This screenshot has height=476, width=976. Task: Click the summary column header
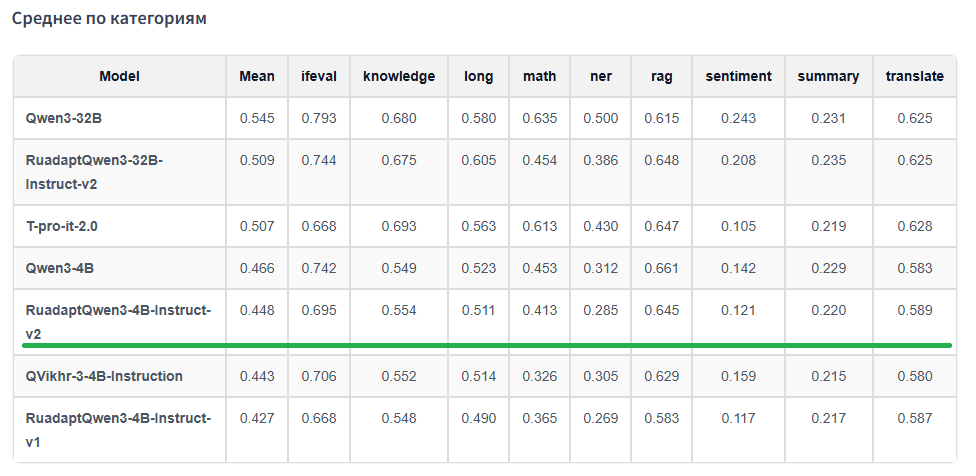click(x=828, y=76)
